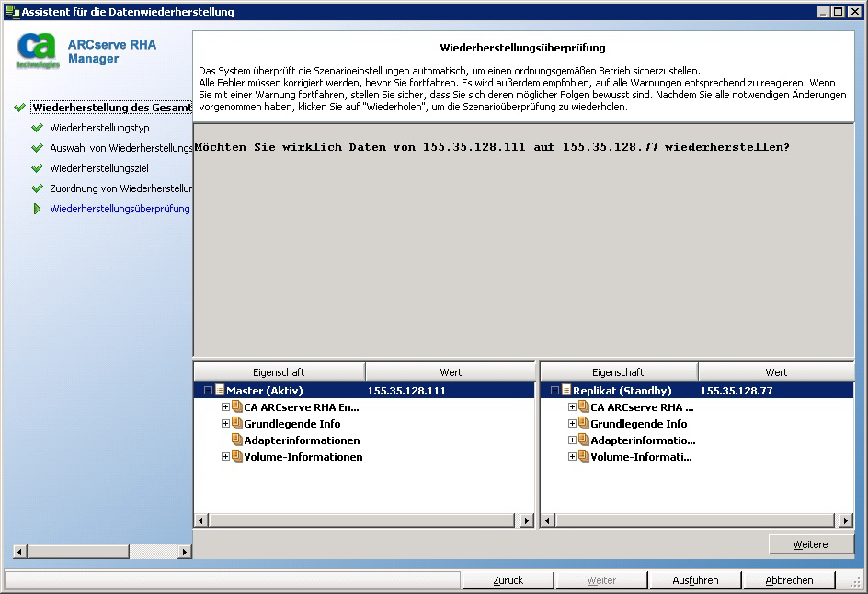The height and width of the screenshot is (594, 868).
Task: Maximize the Datenwiederherstellung wizard window
Action: point(838,12)
